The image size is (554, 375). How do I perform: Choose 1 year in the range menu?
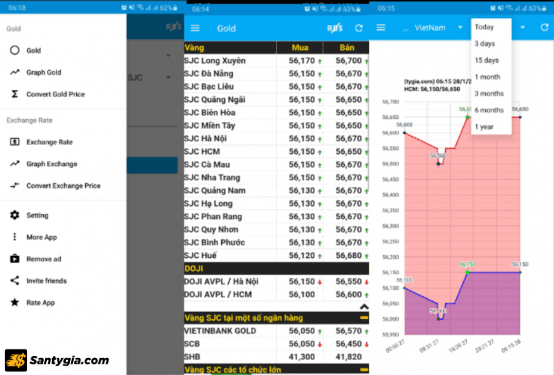(x=484, y=127)
